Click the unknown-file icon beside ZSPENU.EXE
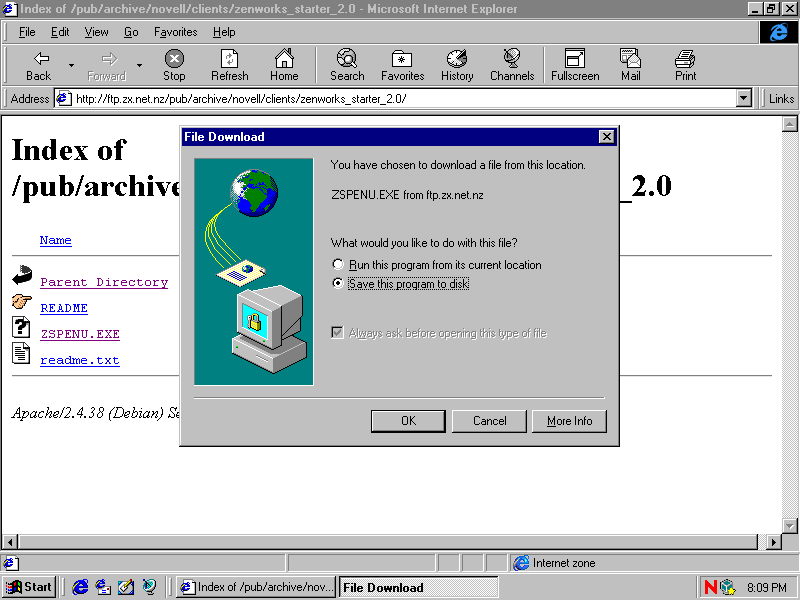800x600 pixels. click(x=21, y=327)
